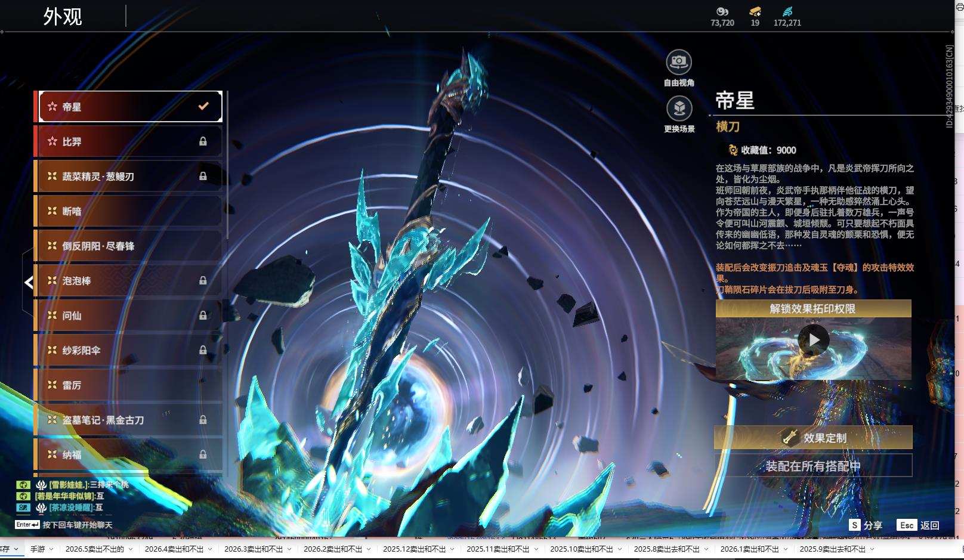This screenshot has width=964, height=560.
Task: Open dropdown arrow on 2026.3卖出和不出 tab
Action: 289,549
